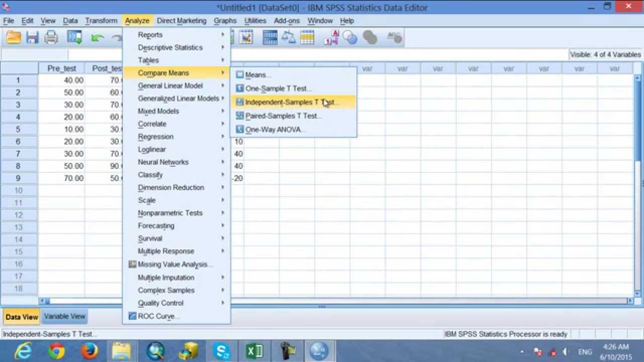
Task: Select the row 9 header
Action: click(19, 178)
